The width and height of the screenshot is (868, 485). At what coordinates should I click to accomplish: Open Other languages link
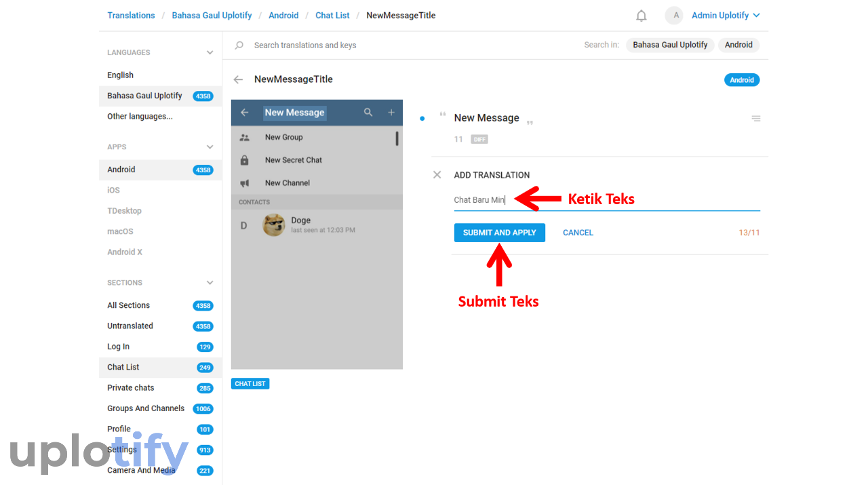pyautogui.click(x=140, y=116)
